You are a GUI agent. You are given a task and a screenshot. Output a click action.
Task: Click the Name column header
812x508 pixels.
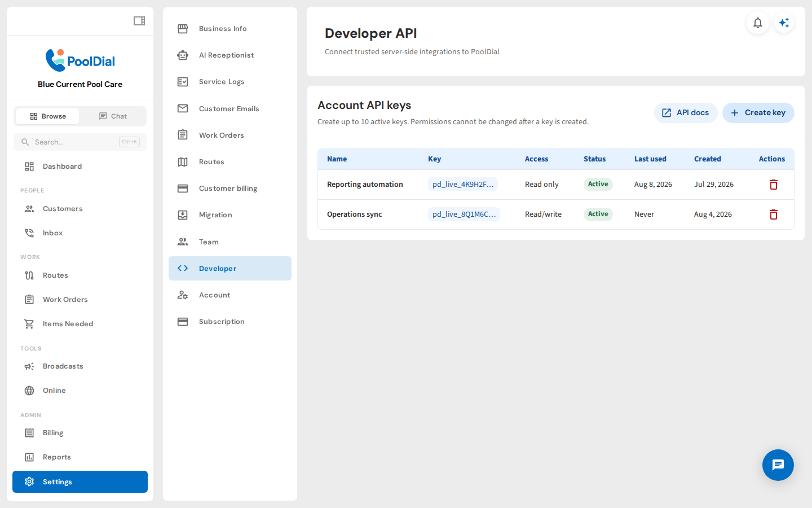tap(337, 159)
